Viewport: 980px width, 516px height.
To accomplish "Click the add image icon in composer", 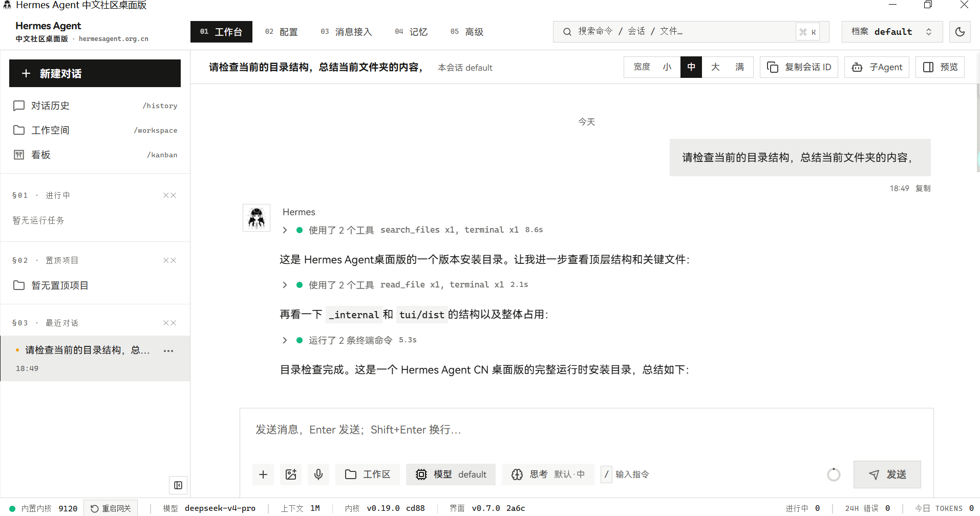I will [291, 474].
